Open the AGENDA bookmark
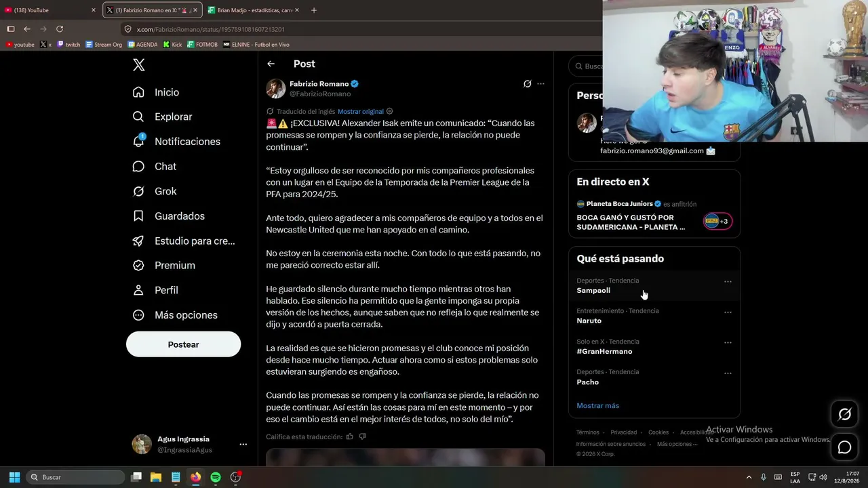868x488 pixels. (142, 45)
